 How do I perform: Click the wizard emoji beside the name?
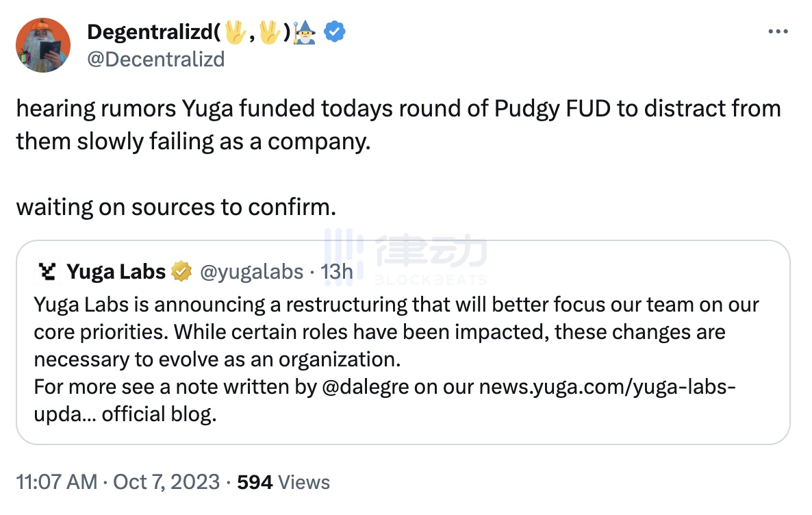[305, 32]
